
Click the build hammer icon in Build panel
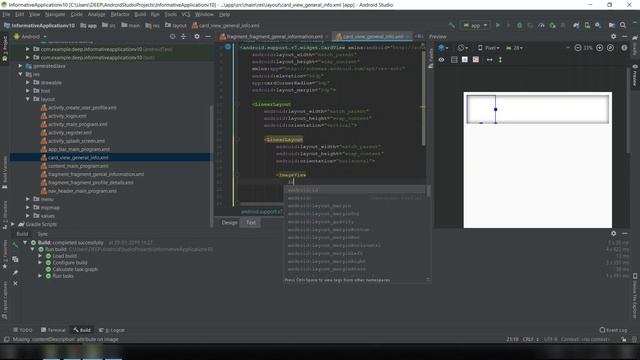pyautogui.click(x=15, y=245)
